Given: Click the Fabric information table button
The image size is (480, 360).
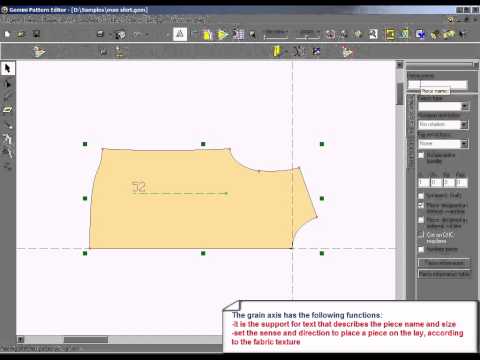Looking at the screenshot, I should pos(444,274).
